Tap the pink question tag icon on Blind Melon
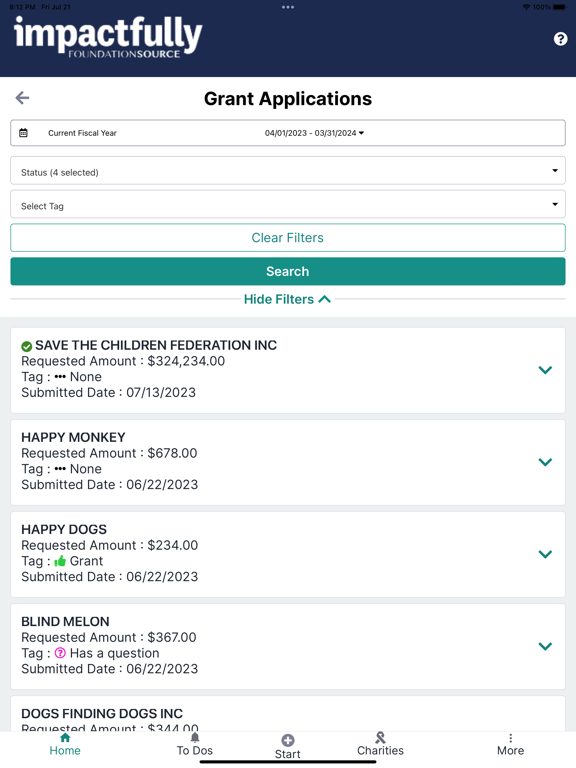 pyautogui.click(x=60, y=653)
